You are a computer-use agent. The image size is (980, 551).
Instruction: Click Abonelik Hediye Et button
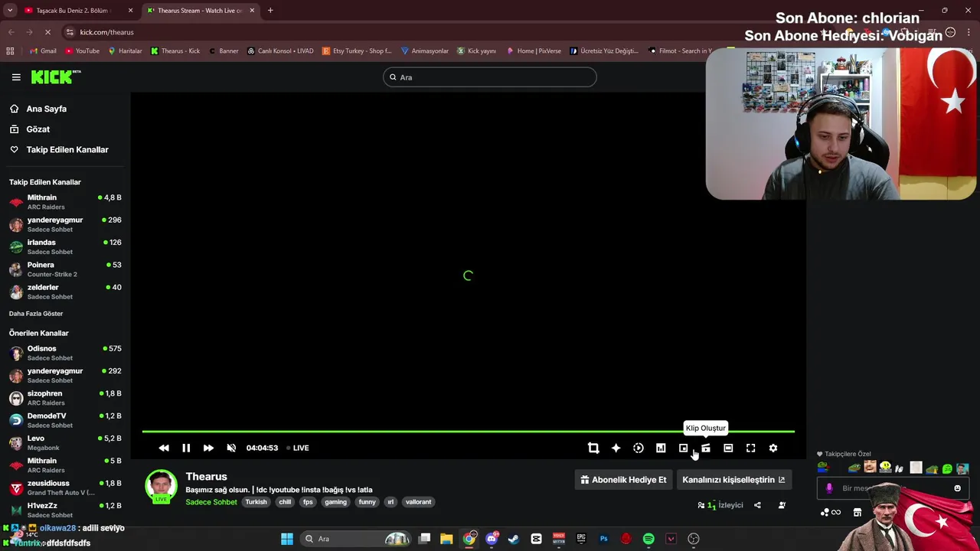tap(624, 480)
